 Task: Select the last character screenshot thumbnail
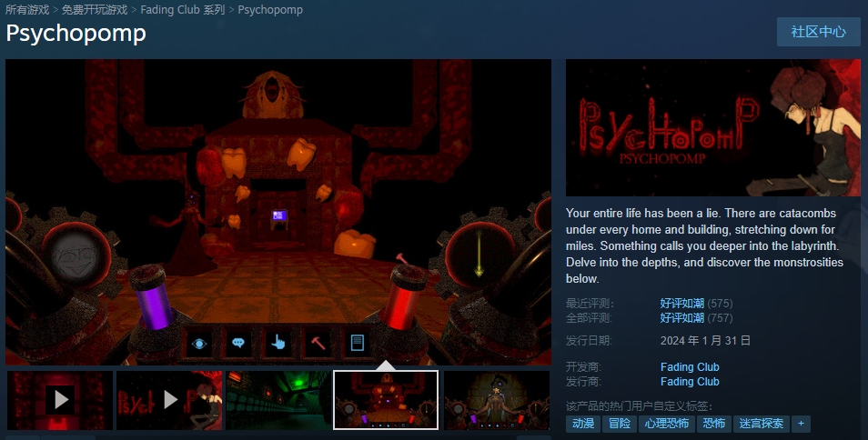click(497, 400)
